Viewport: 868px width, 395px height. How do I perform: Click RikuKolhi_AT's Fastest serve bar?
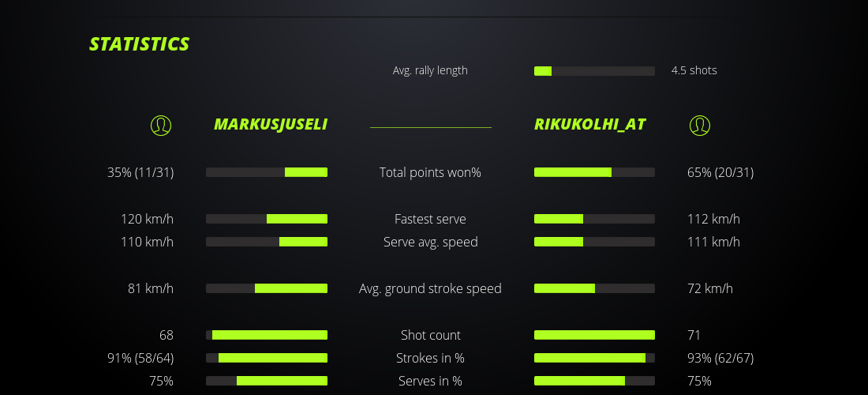pos(594,219)
